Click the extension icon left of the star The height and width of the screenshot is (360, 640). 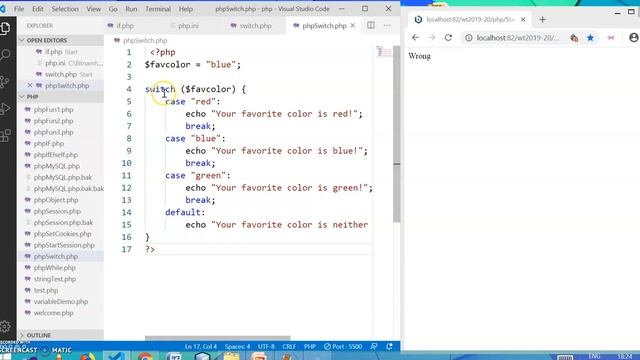[x=574, y=38]
